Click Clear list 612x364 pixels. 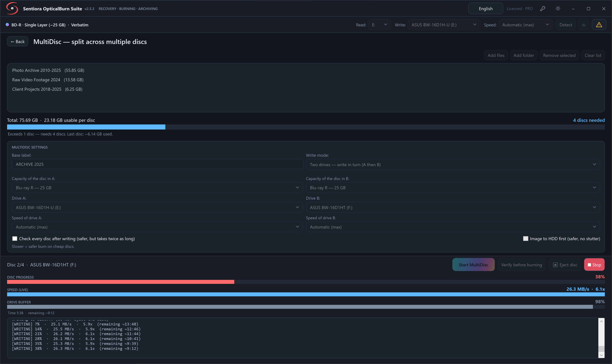point(593,55)
